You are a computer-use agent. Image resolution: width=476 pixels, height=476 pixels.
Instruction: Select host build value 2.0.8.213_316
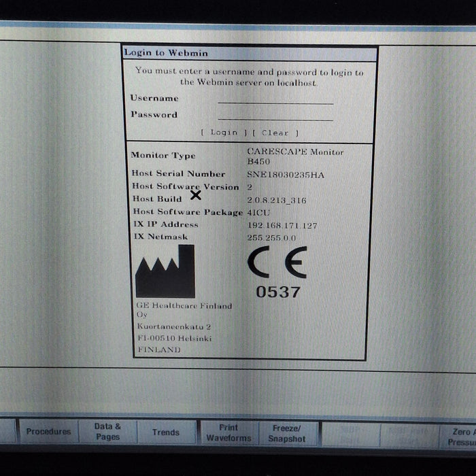tap(277, 200)
